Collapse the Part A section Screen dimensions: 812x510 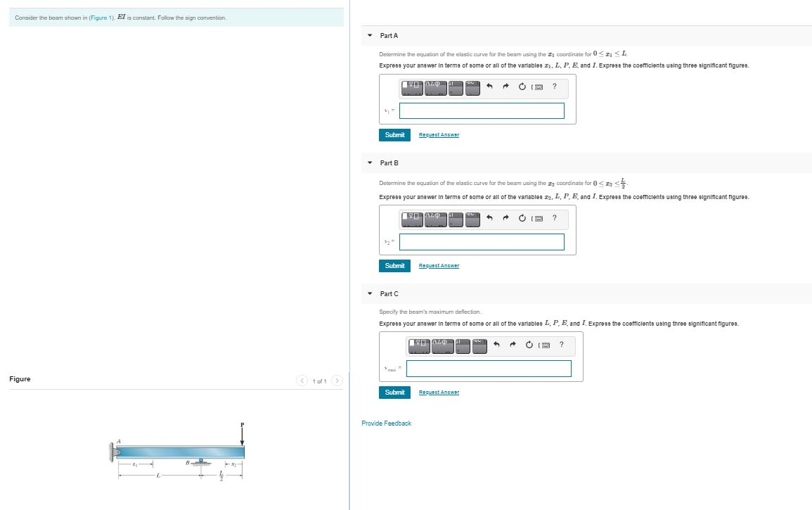pyautogui.click(x=370, y=36)
